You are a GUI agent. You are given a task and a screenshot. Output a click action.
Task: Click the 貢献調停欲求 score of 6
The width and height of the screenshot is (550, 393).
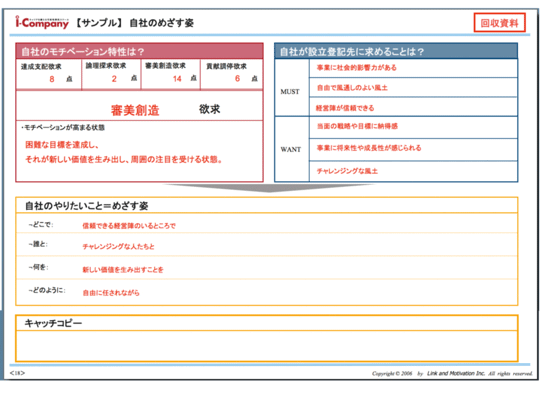237,78
